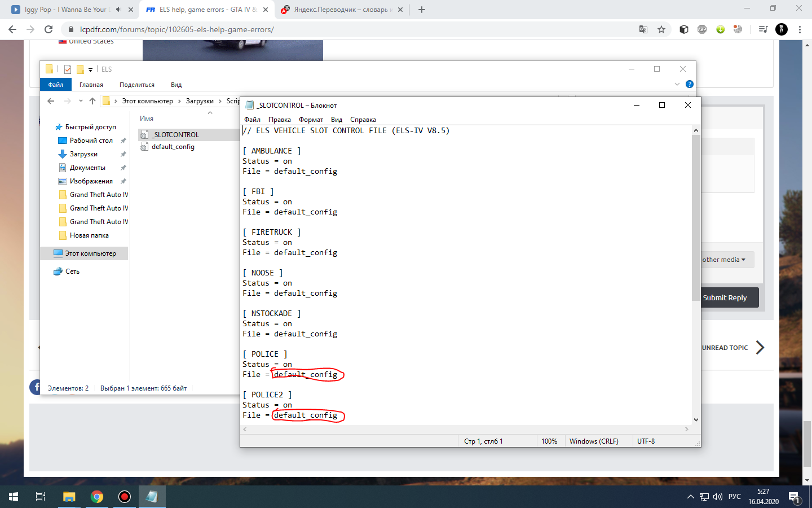Click Загрузки in the Explorer breadcrumb path
Image resolution: width=812 pixels, height=508 pixels.
tap(200, 101)
